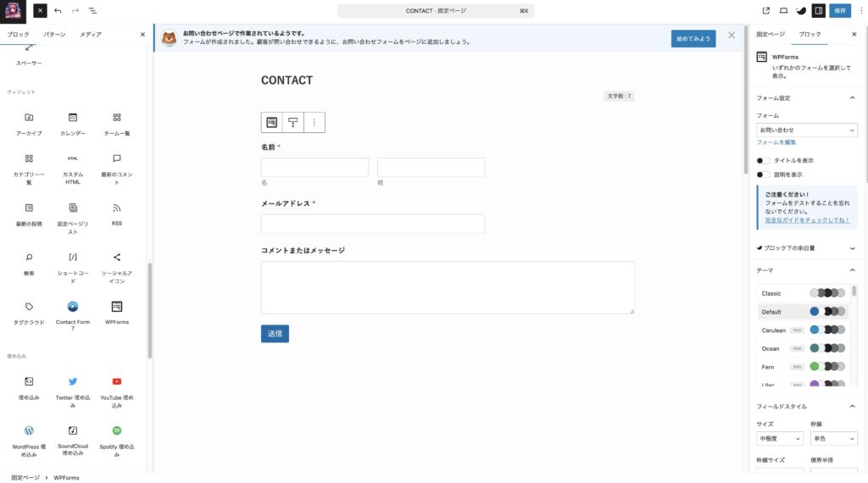Click the undo arrow in top toolbar
This screenshot has height=483, width=868.
58,11
